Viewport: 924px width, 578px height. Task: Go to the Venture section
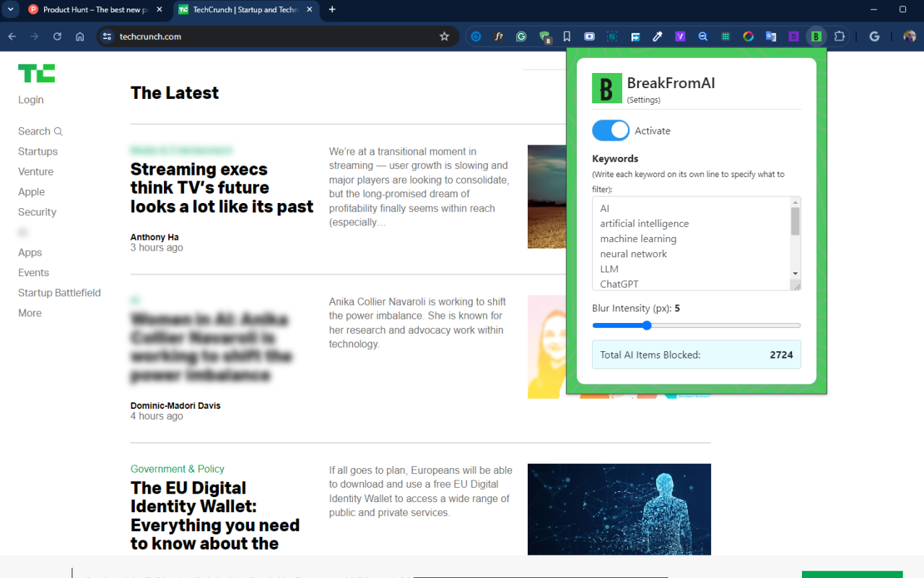click(x=35, y=171)
